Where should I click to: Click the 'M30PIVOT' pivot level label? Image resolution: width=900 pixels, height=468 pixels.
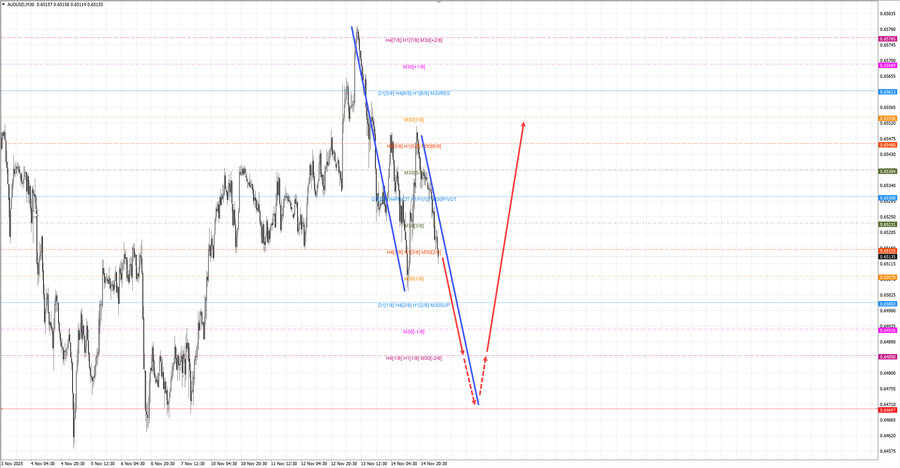446,199
